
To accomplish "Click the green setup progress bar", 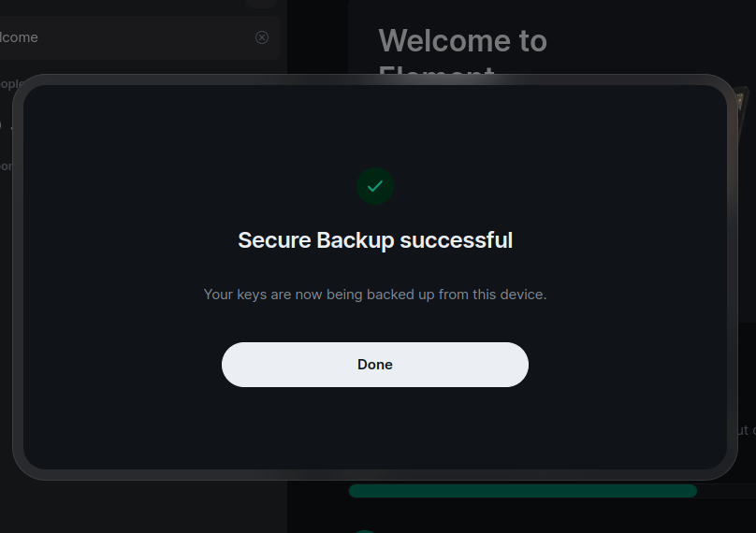I will click(x=523, y=491).
